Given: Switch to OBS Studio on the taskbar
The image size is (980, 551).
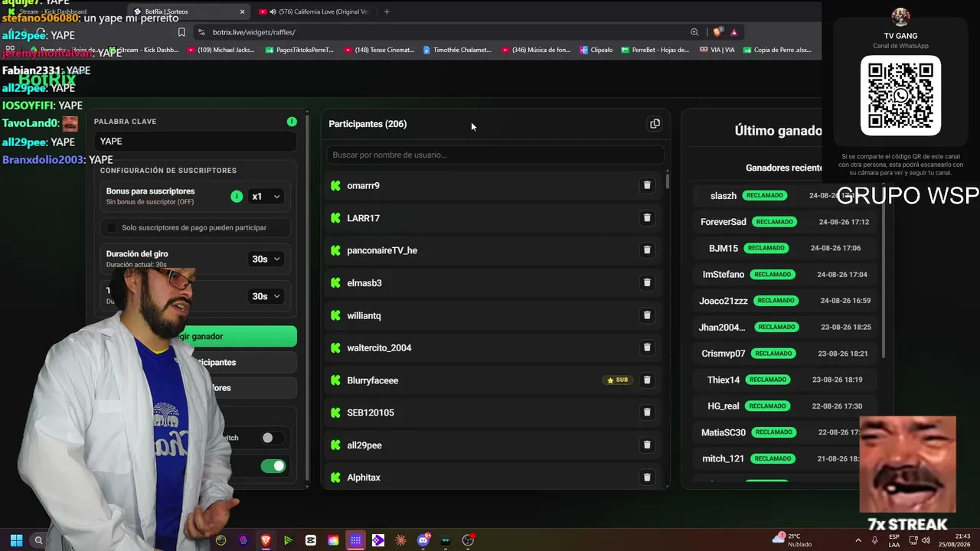Looking at the screenshot, I should [x=468, y=540].
